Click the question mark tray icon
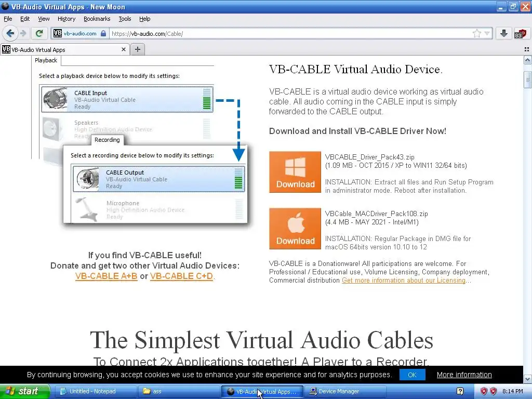 [460, 391]
